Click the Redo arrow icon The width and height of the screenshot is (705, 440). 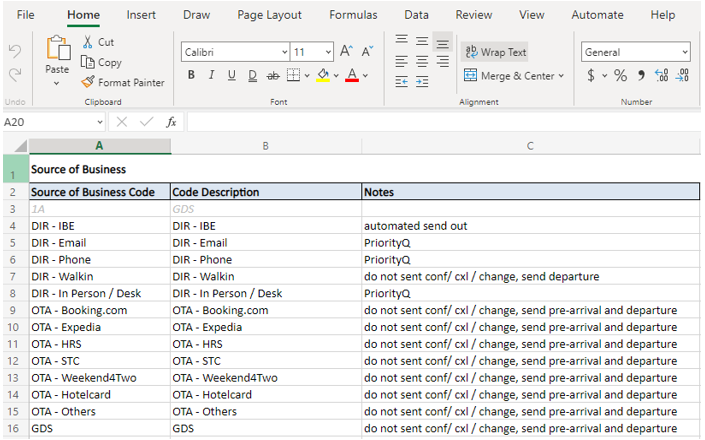15,74
